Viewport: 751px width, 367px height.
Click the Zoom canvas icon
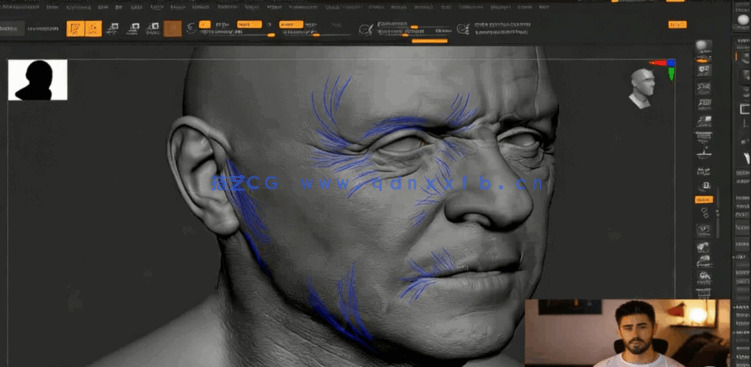click(704, 88)
